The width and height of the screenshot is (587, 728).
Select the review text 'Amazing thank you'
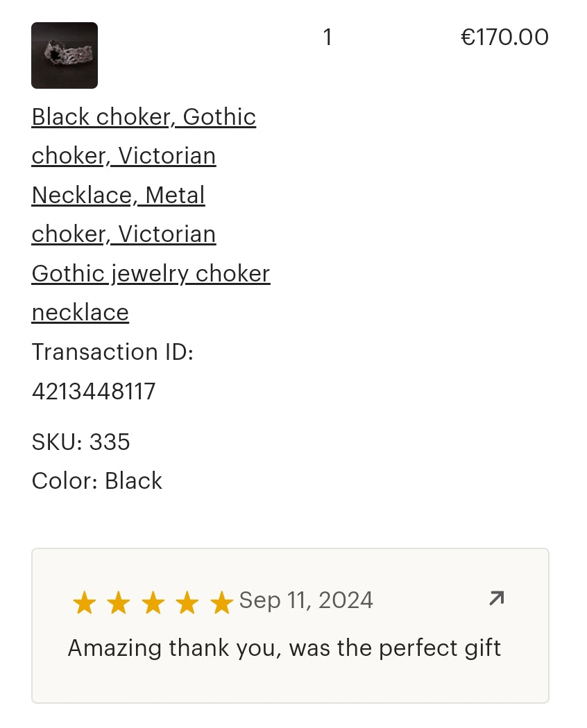point(284,648)
